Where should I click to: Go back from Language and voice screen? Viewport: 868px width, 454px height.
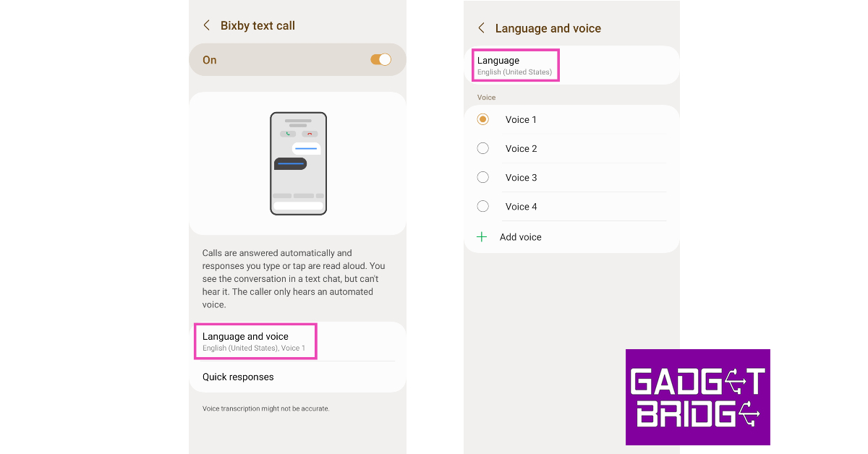click(481, 28)
